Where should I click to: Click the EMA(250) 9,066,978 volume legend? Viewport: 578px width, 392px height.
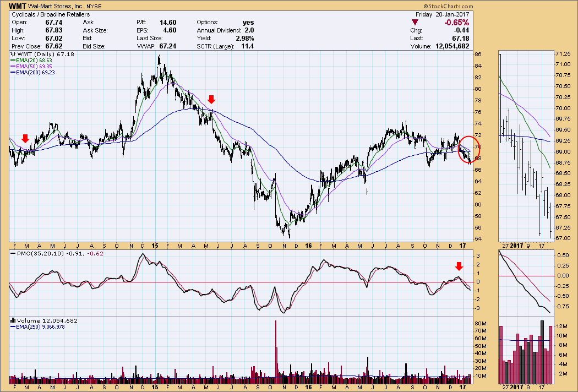click(37, 326)
